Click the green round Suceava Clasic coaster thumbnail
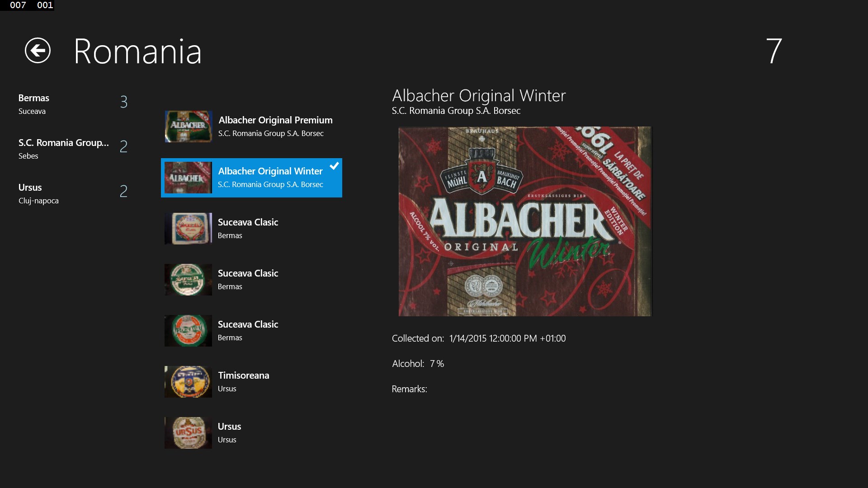 [x=188, y=280]
